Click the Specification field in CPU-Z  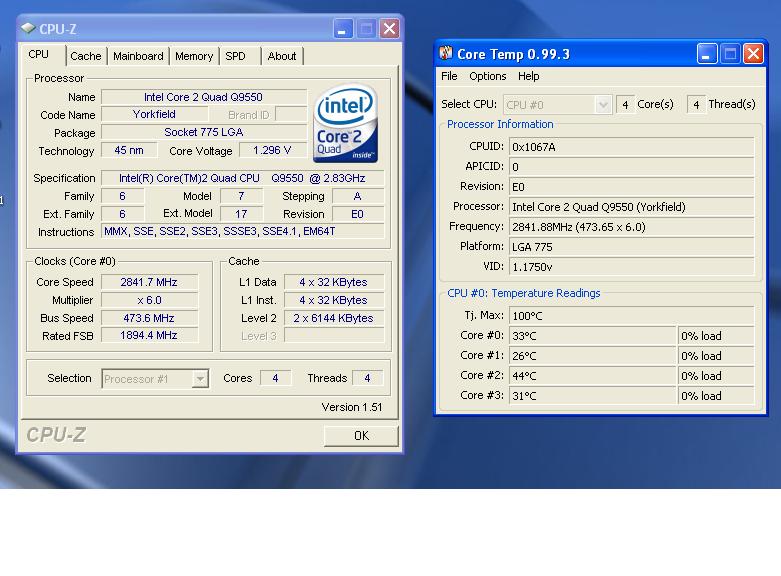243,178
